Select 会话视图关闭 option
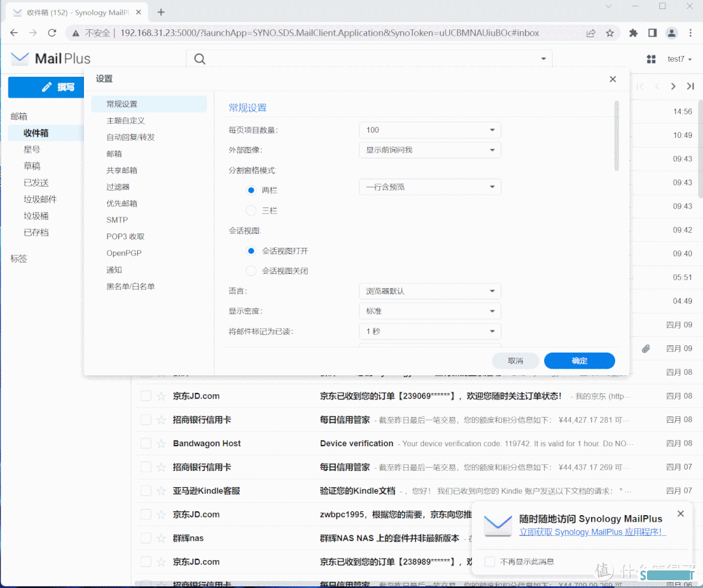 (251, 271)
